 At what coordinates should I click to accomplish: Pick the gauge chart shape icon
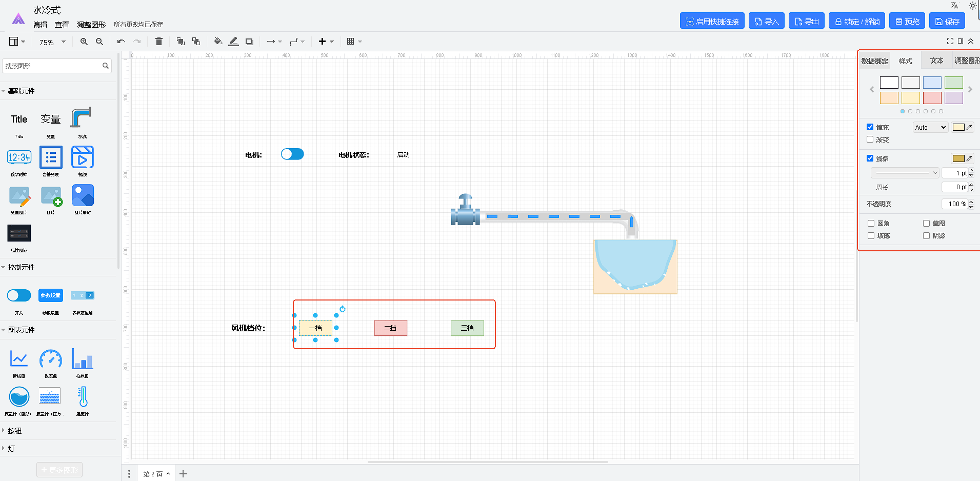point(51,359)
